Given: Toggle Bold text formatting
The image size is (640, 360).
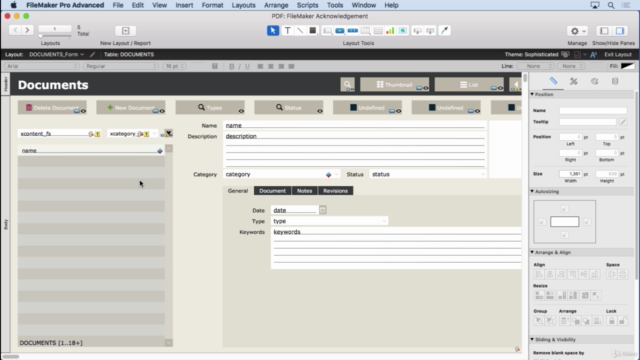Looking at the screenshot, I should click(232, 66).
